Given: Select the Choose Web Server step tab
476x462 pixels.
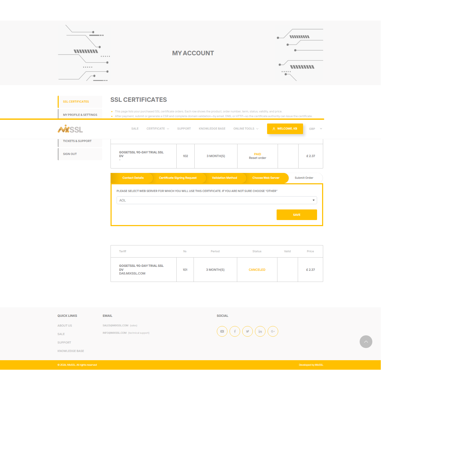Looking at the screenshot, I should (x=266, y=178).
